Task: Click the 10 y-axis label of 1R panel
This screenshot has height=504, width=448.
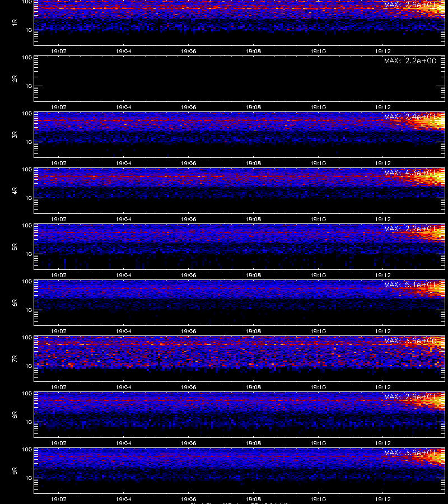Action: pyautogui.click(x=29, y=30)
